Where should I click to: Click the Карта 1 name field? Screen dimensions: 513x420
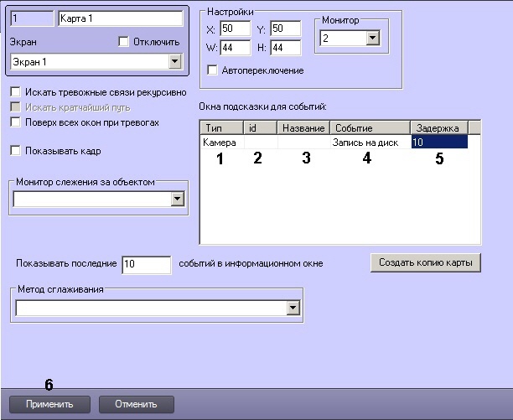point(120,18)
